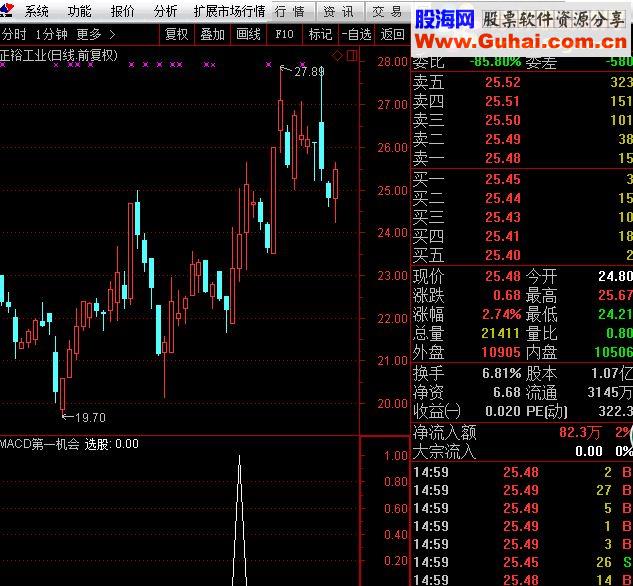This screenshot has height=586, width=633.
Task: Click the 叠加 overlay button
Action: (x=212, y=35)
